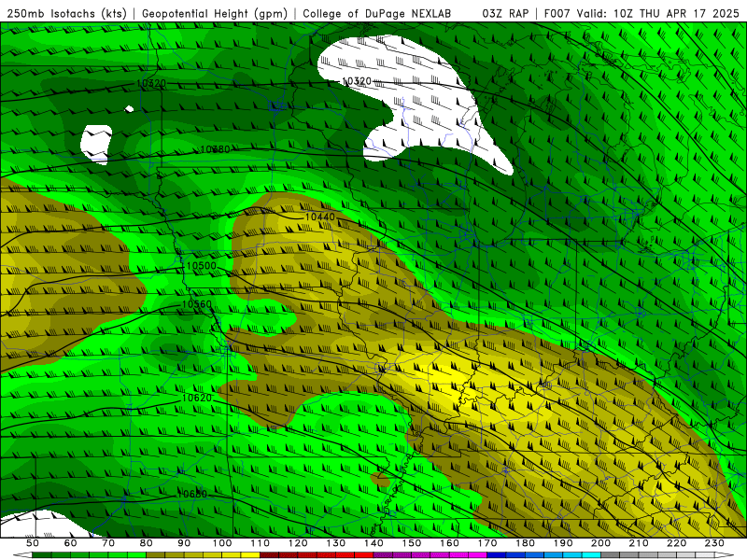Click the 100 value on the color scale
This screenshot has height=560, width=747.
pyautogui.click(x=222, y=543)
